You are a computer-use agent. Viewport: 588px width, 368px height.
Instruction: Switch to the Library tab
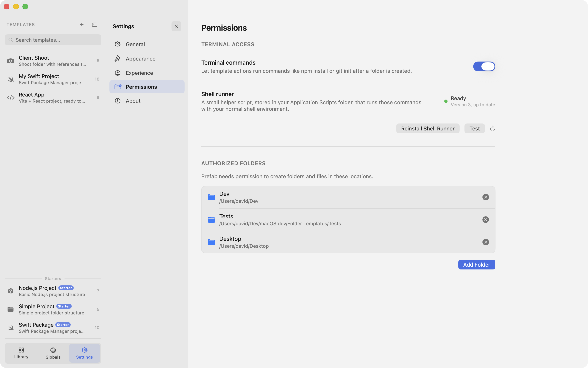pos(21,353)
